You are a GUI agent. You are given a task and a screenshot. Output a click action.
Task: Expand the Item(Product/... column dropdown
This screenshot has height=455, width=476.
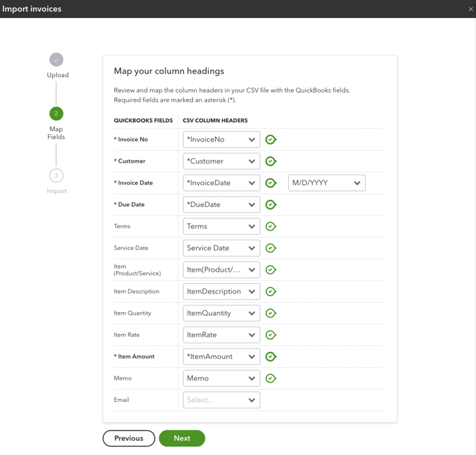coord(221,270)
